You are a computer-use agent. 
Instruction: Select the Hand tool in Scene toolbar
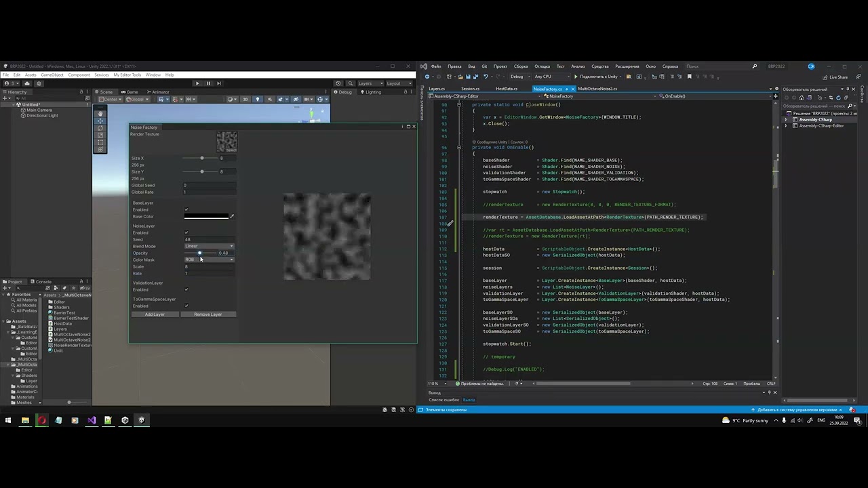pos(100,115)
